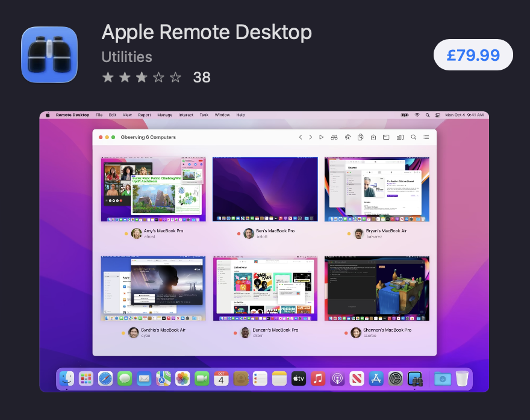Screen dimensions: 530x420
Task: Click Amy's user avatar
Action: [x=136, y=233]
